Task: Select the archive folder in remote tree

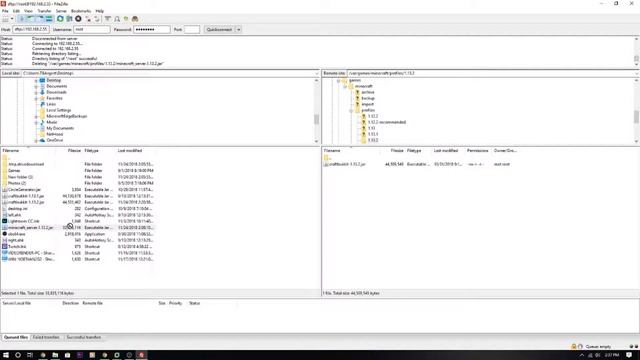Action: pos(367,92)
